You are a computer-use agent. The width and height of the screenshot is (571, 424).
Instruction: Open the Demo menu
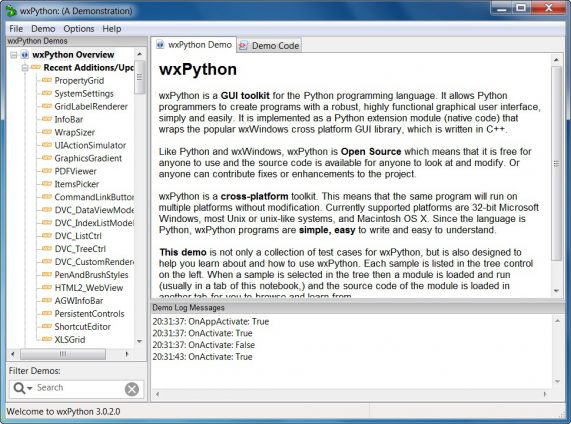(x=43, y=29)
